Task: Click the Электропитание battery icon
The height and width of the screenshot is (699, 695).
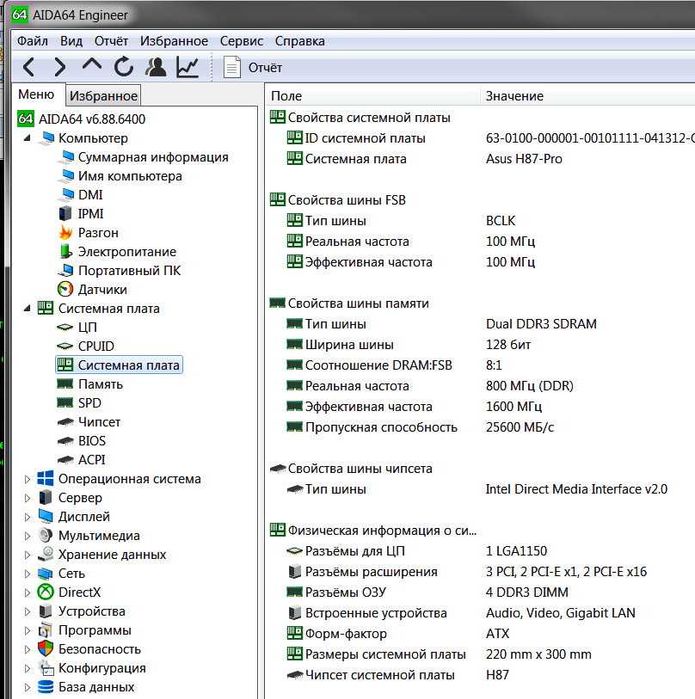Action: [x=66, y=251]
